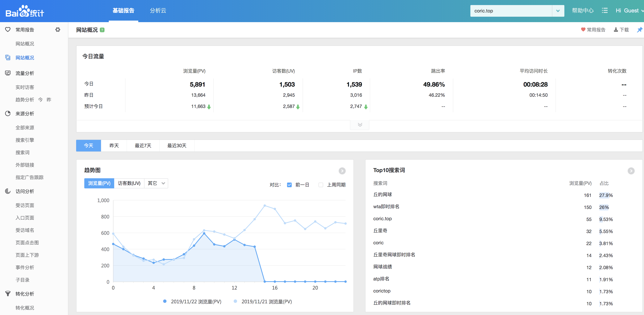Open 搜索词 in the sidebar
This screenshot has height=315, width=644.
(x=23, y=152)
